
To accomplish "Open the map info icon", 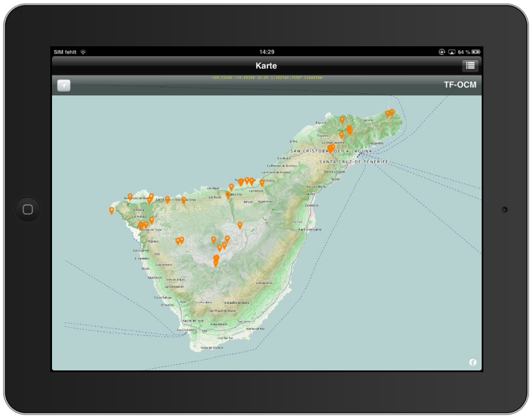I will point(473,363).
